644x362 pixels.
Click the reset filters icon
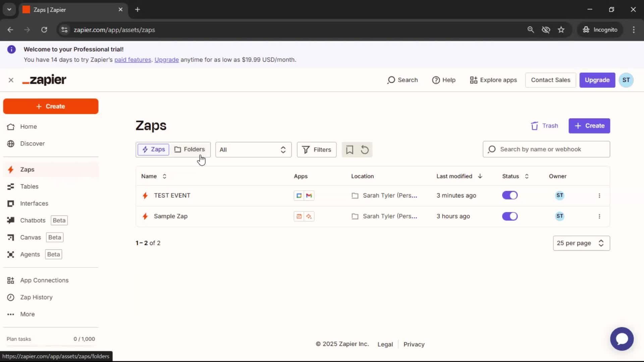click(365, 149)
